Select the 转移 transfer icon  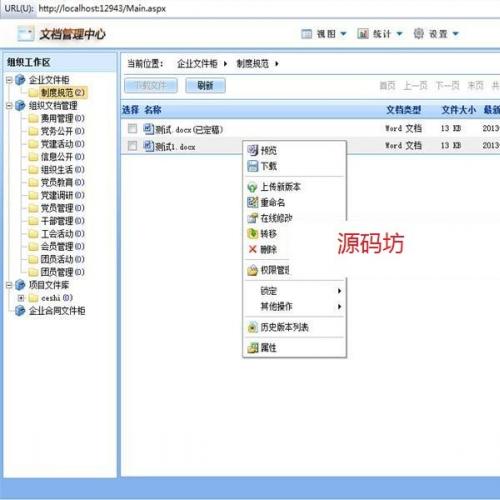click(253, 234)
